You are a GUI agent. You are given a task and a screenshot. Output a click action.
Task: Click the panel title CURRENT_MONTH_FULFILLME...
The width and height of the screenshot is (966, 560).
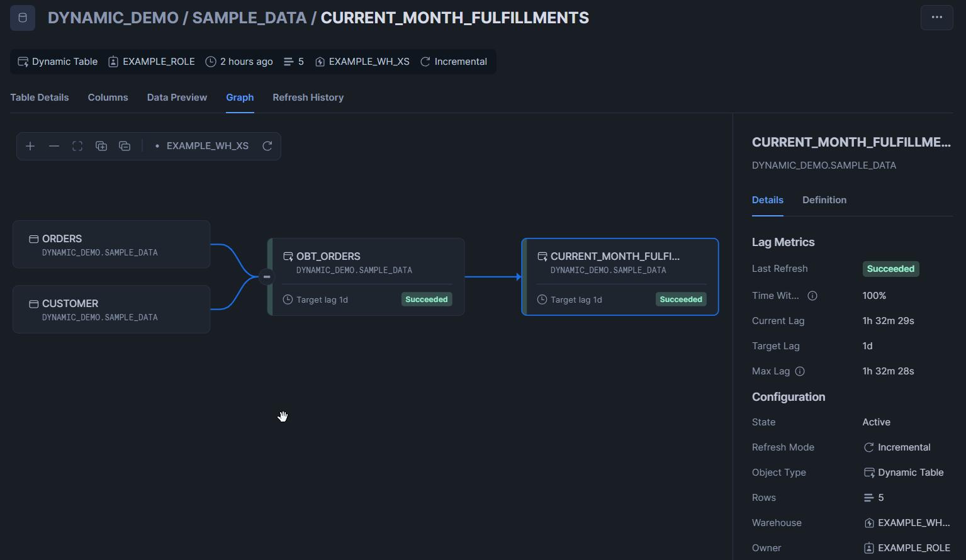point(851,142)
